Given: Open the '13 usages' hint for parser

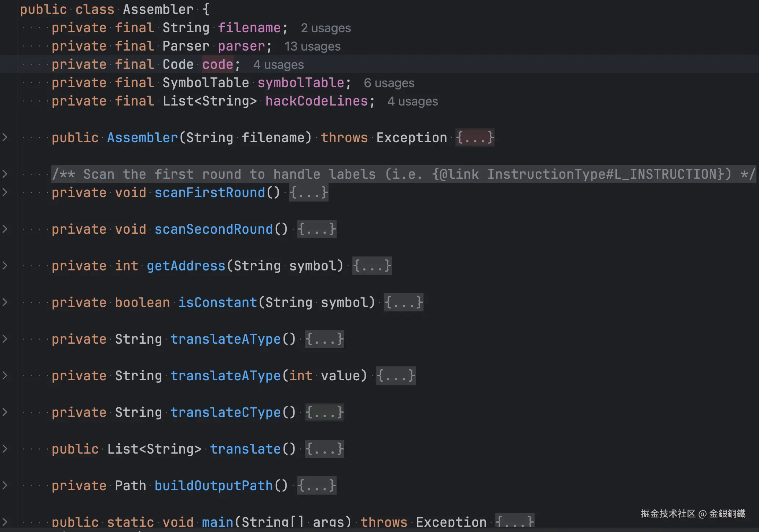Looking at the screenshot, I should (x=312, y=47).
